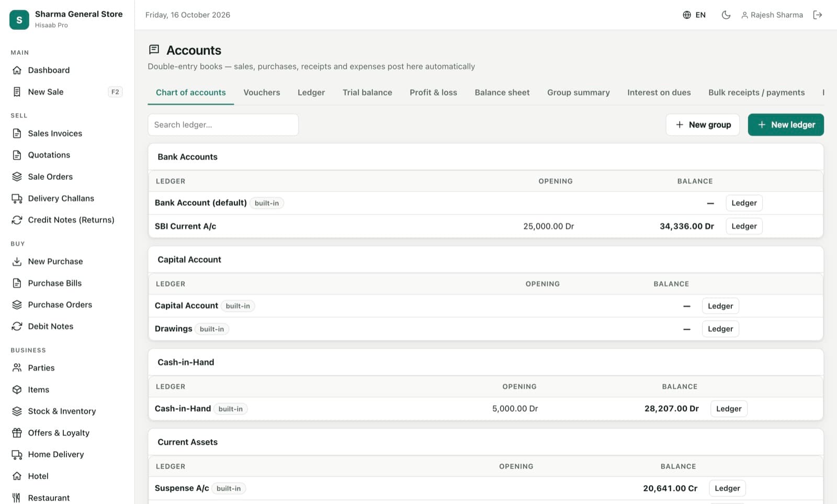Open the Items box icon
Image resolution: width=837 pixels, height=504 pixels.
17,390
